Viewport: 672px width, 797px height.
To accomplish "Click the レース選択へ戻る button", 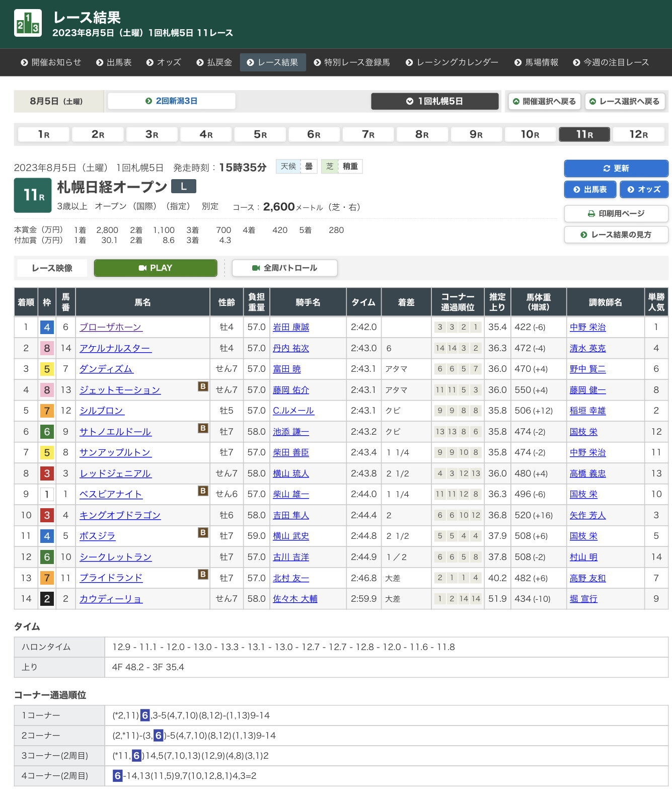I will click(x=624, y=102).
